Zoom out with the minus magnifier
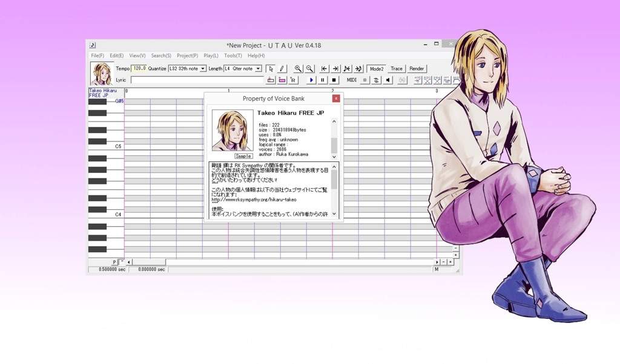620x364 pixels. [309, 69]
